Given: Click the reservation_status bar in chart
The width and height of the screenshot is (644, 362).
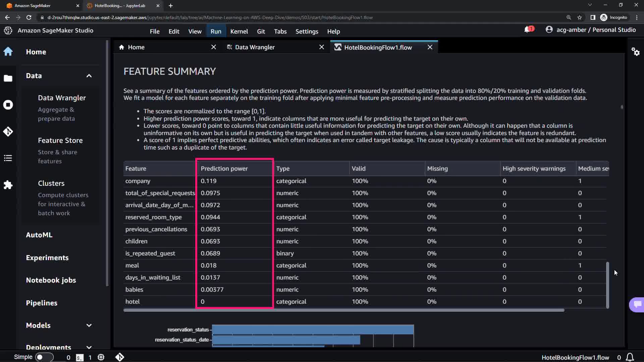Looking at the screenshot, I should pyautogui.click(x=313, y=329).
